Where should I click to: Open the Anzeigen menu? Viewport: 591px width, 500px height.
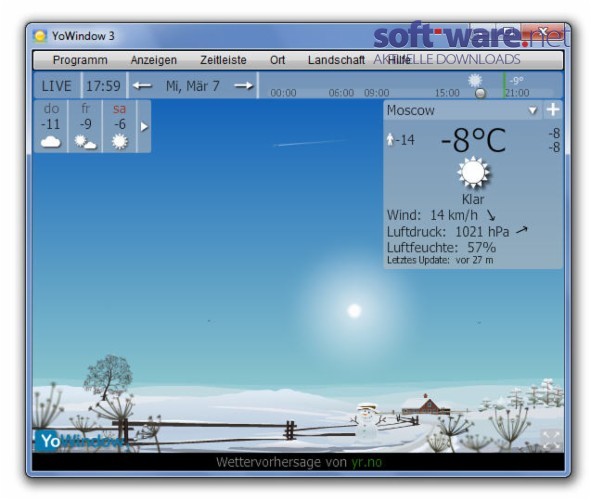tap(153, 60)
